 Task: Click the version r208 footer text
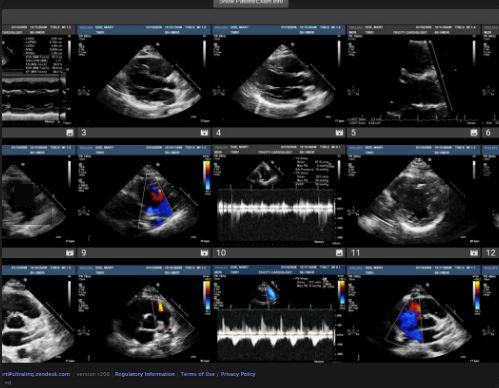click(x=93, y=374)
